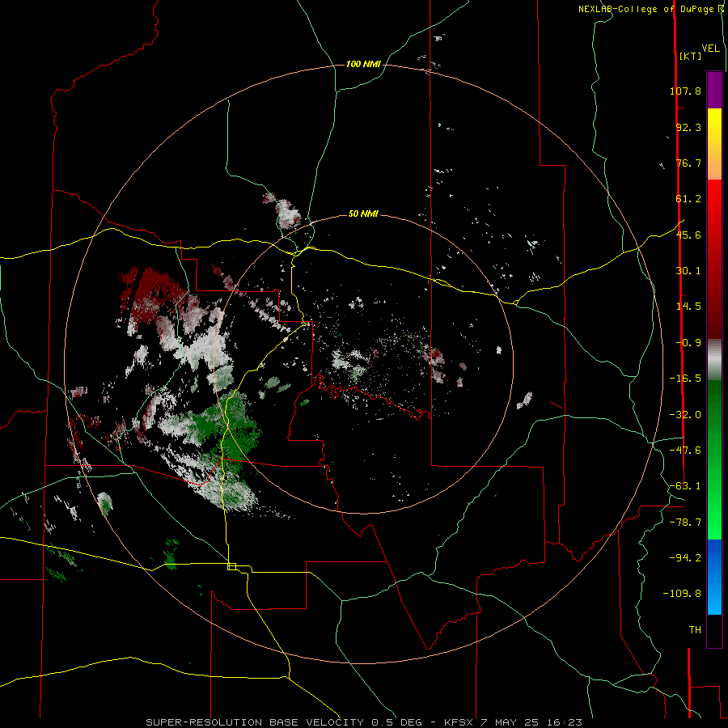Click the 30.1 velocity scale value
Image resolution: width=728 pixels, height=728 pixels.
tap(688, 271)
